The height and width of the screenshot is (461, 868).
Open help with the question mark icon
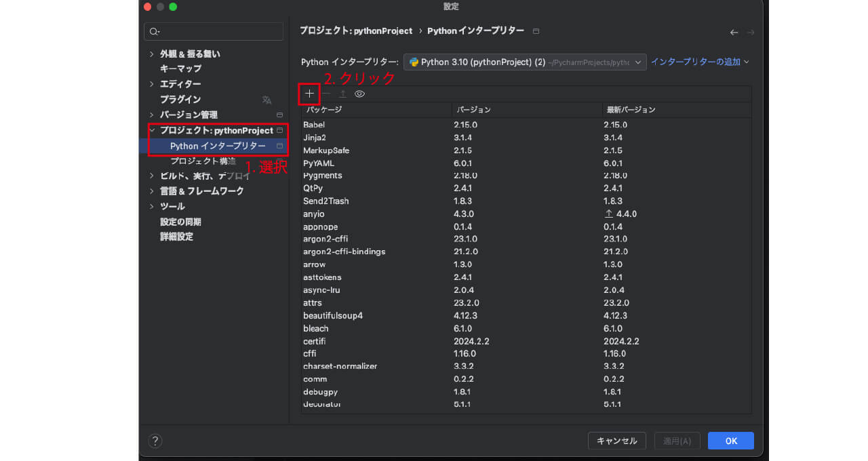[x=155, y=441]
